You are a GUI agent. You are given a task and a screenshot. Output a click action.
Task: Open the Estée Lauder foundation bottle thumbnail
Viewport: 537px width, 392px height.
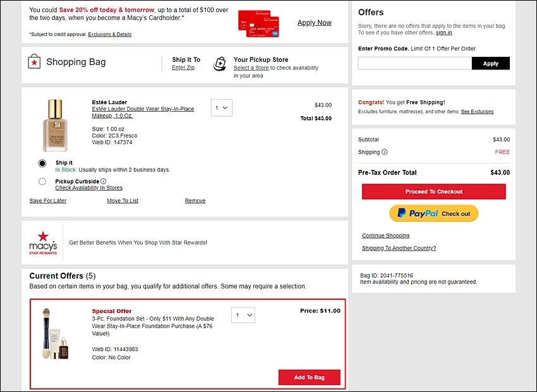pyautogui.click(x=55, y=125)
